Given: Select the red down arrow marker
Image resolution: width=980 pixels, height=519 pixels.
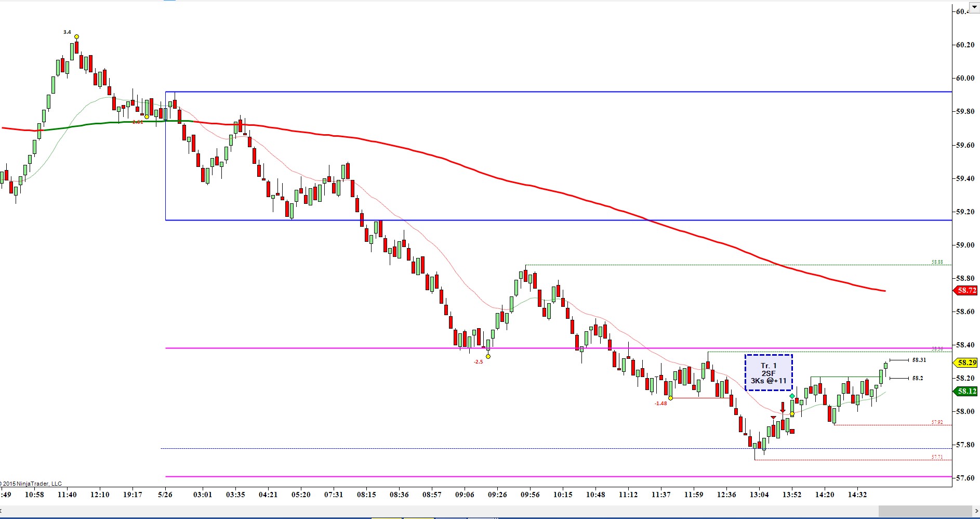Looking at the screenshot, I should (x=783, y=408).
